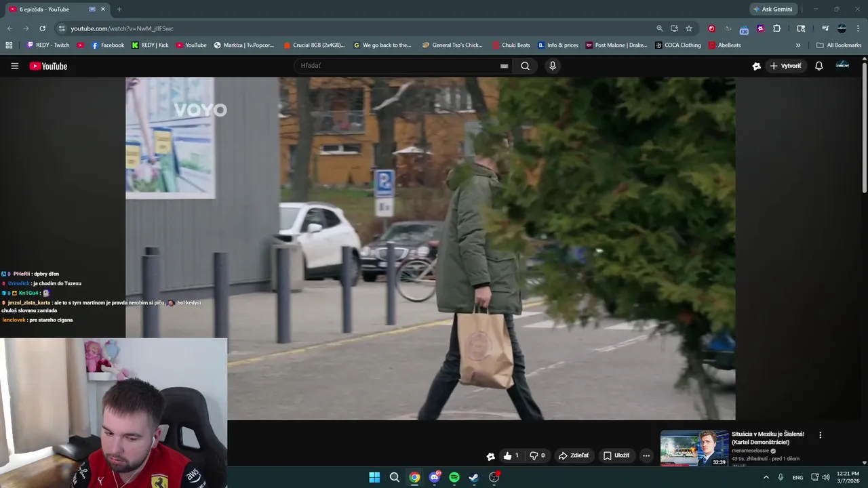Screen dimensions: 868x488
Task: Open the COCA Clothing bookmark
Action: click(x=678, y=45)
